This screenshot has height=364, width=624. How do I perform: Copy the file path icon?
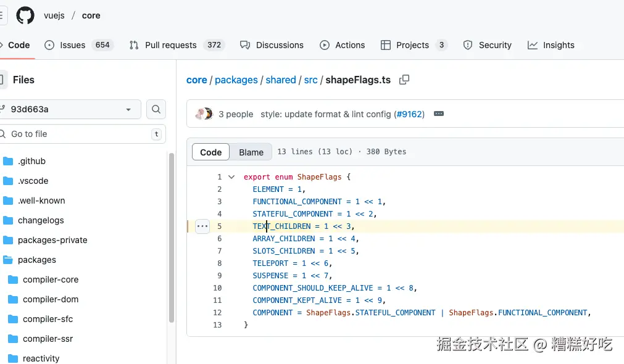pos(404,80)
